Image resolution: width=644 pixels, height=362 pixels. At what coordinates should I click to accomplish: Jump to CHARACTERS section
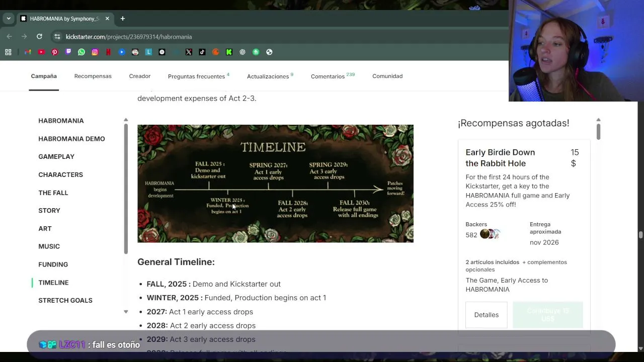click(60, 174)
